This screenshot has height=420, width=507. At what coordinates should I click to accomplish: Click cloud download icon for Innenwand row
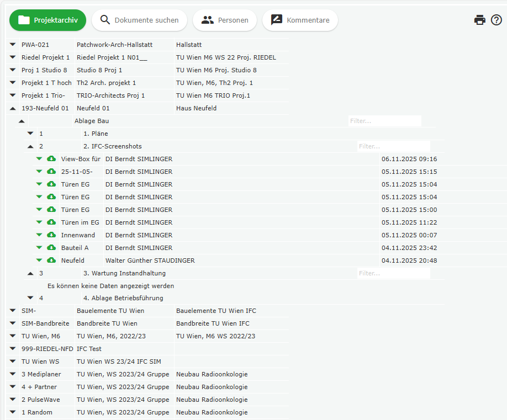[x=51, y=235]
